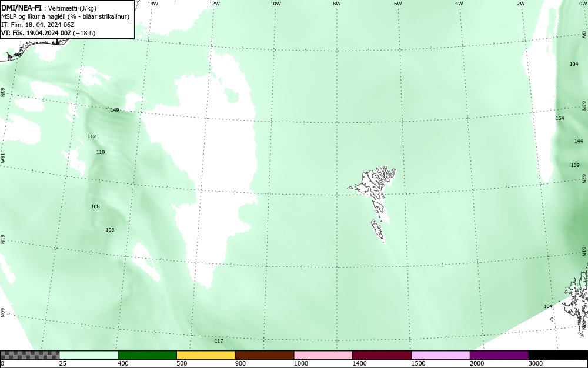This screenshot has height=368, width=588.
Task: Click the map value '117'
Action: pos(219,341)
